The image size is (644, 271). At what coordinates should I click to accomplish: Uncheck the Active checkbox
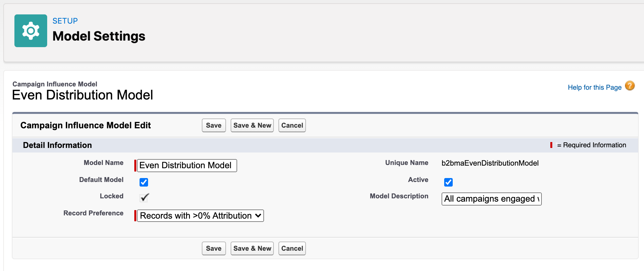448,182
